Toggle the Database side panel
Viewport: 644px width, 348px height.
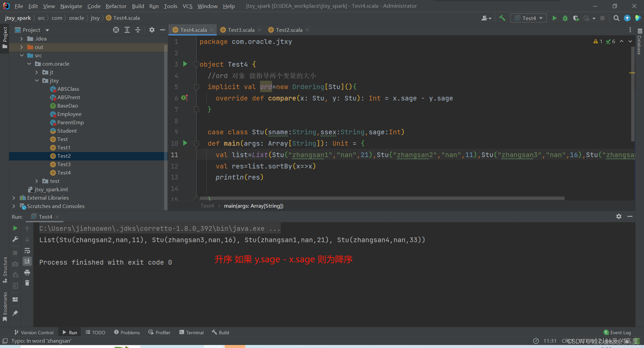point(640,41)
